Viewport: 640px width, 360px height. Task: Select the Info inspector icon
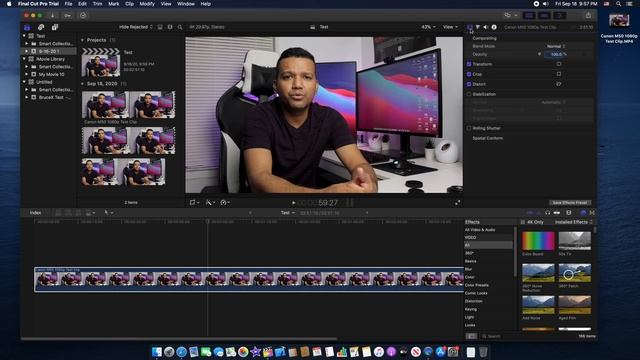(494, 27)
